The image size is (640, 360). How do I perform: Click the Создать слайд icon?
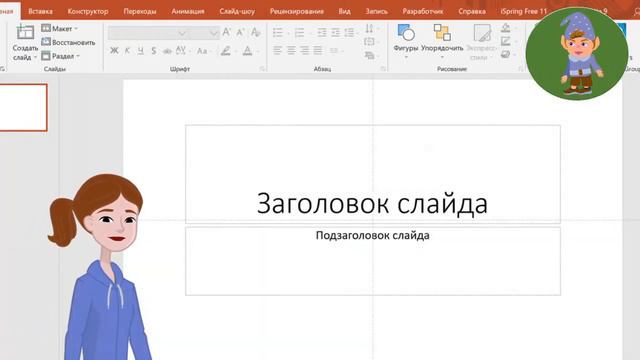point(25,32)
